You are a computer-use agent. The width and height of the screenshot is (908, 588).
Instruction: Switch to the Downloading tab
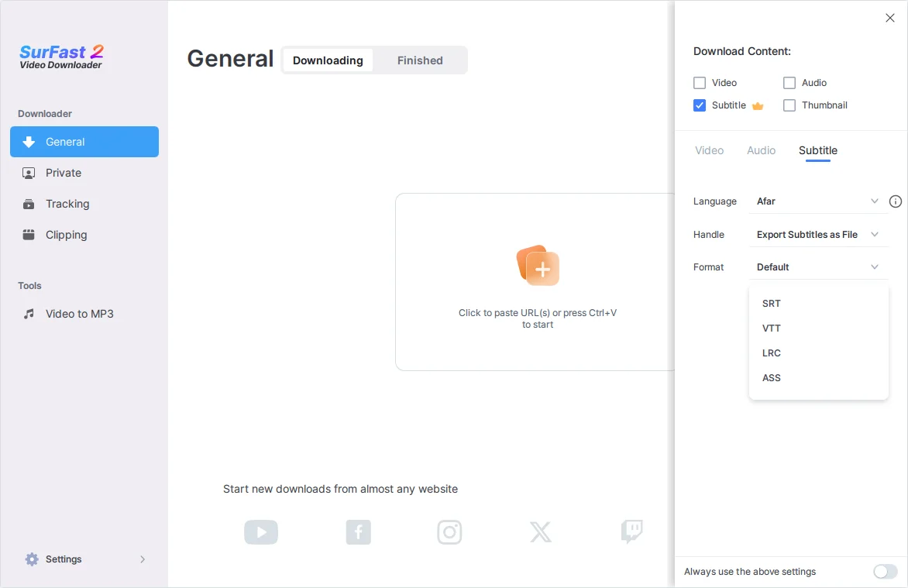328,60
